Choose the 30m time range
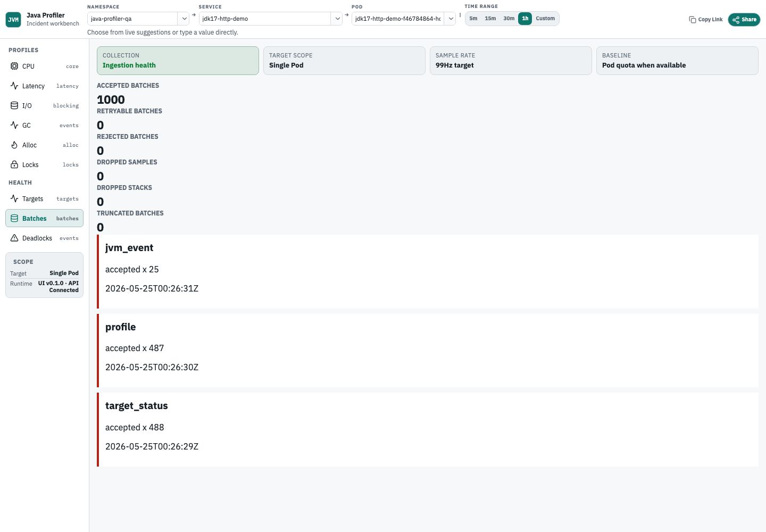The width and height of the screenshot is (766, 532). [509, 19]
